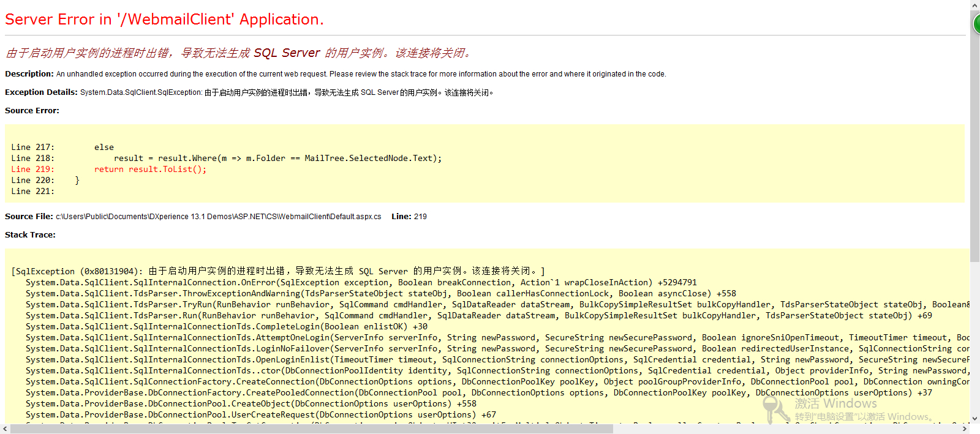Screen dimensions: 980x434
Task: Click the AttemptOneLogin stack trace line
Action: coord(498,338)
